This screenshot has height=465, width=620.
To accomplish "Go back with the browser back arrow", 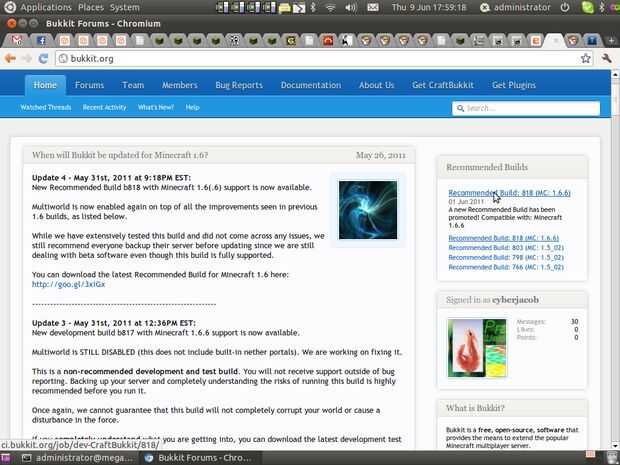I will pos(10,59).
